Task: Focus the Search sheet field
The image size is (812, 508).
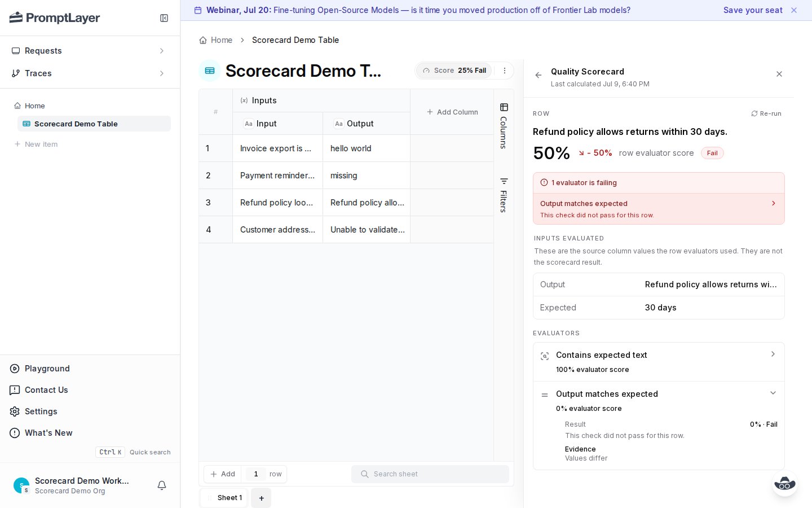Action: (x=430, y=474)
